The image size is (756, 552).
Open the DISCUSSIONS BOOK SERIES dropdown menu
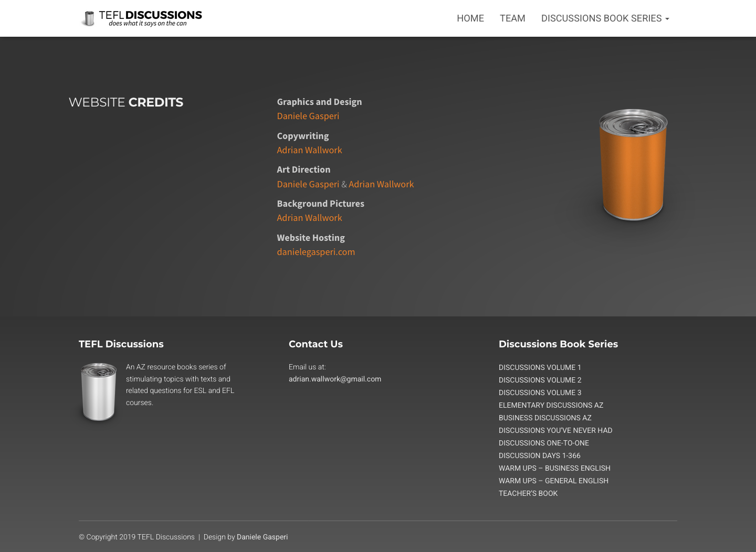[601, 18]
